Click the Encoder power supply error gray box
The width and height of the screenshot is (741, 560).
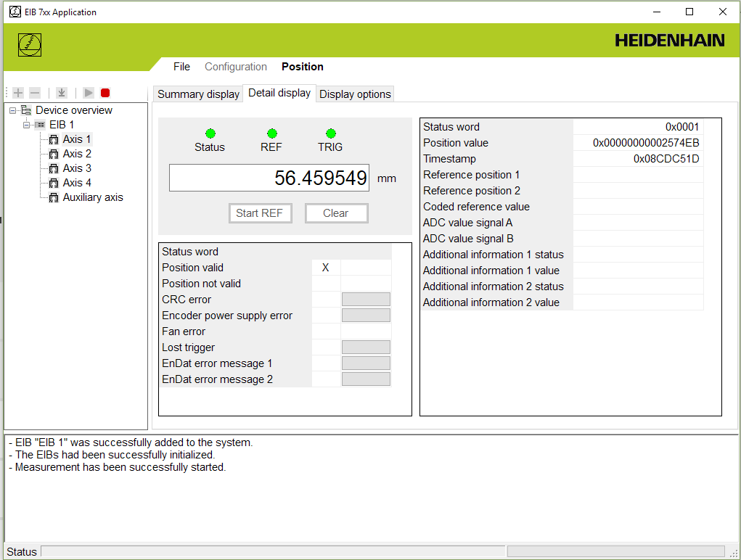click(366, 316)
